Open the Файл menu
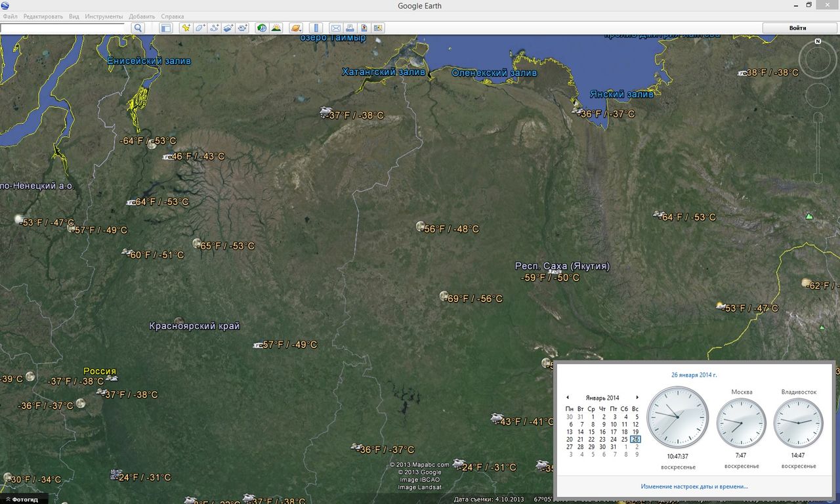The image size is (840, 504). (x=10, y=16)
